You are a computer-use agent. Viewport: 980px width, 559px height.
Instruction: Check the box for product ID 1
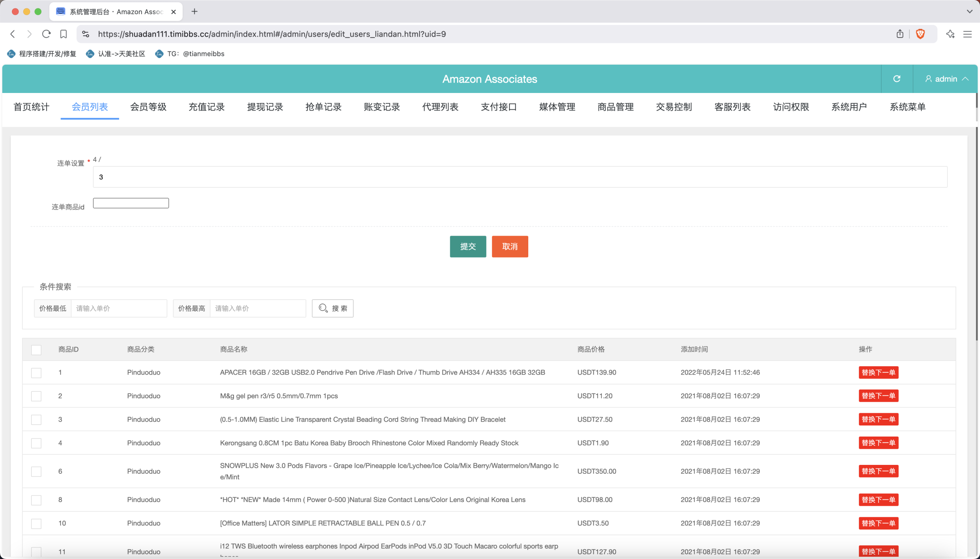36,373
